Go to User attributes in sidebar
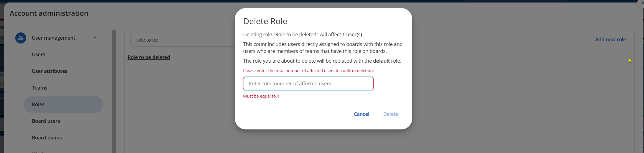 (x=50, y=71)
